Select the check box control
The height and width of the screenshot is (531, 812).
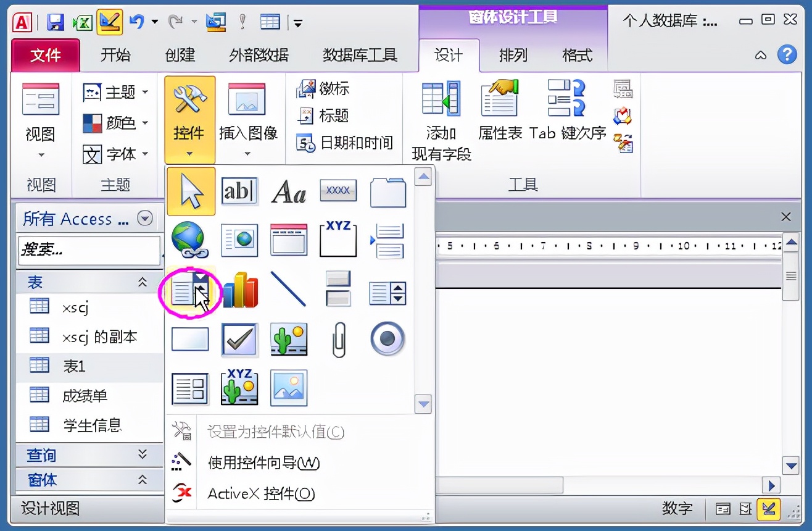coord(239,340)
